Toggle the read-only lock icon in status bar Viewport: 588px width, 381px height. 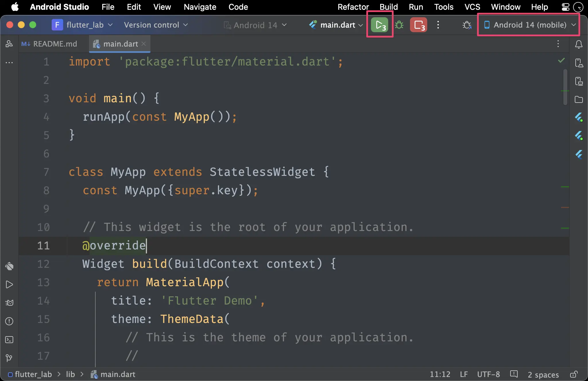click(574, 374)
